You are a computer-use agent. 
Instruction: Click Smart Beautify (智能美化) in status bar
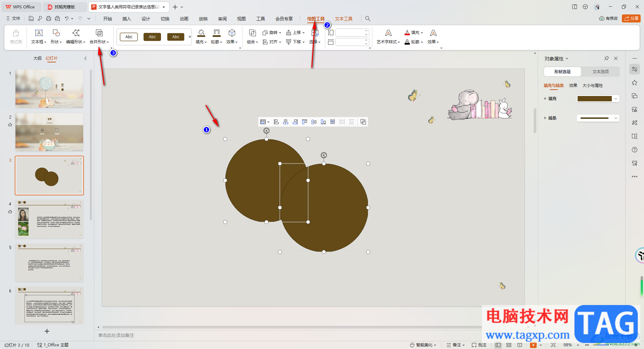[423, 345]
